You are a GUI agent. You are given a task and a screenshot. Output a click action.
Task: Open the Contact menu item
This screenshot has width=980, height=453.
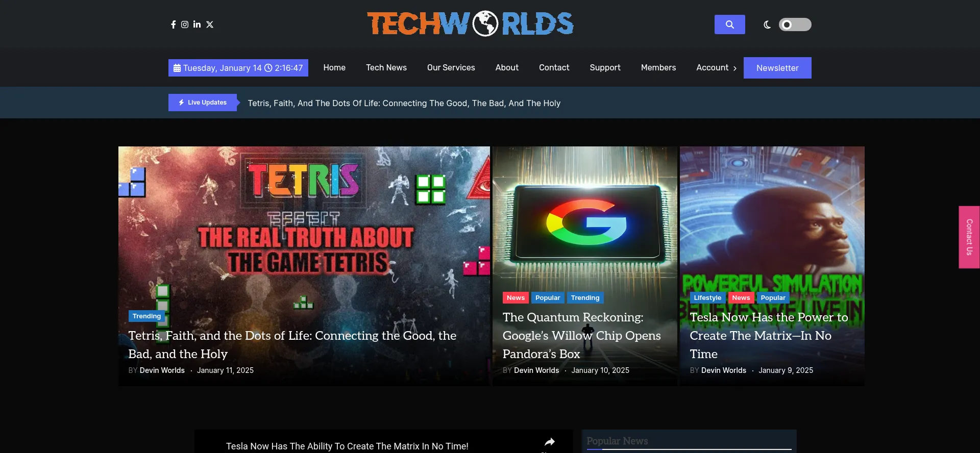pyautogui.click(x=554, y=67)
